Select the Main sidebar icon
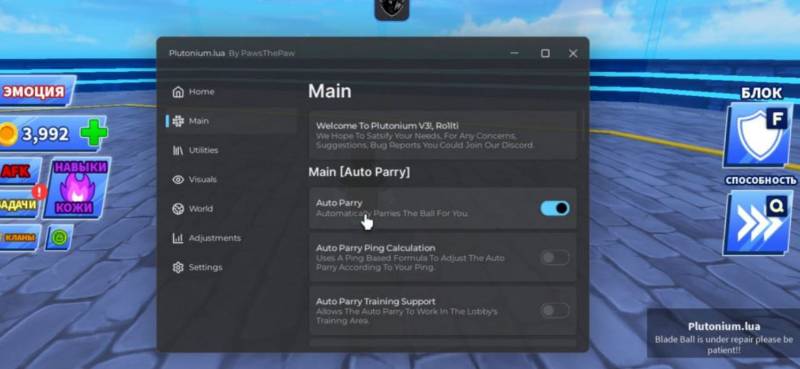This screenshot has width=800, height=369. [178, 121]
